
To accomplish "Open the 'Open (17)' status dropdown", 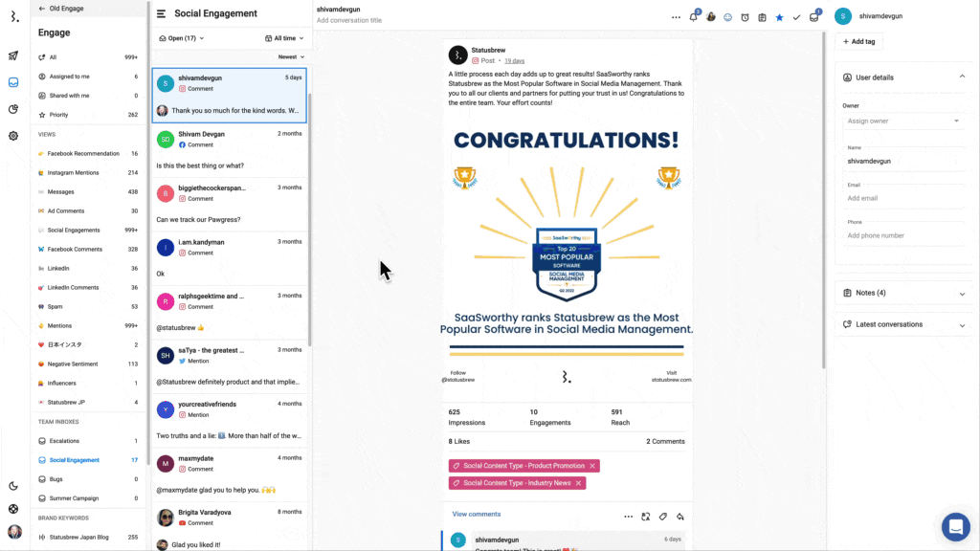I will (182, 38).
